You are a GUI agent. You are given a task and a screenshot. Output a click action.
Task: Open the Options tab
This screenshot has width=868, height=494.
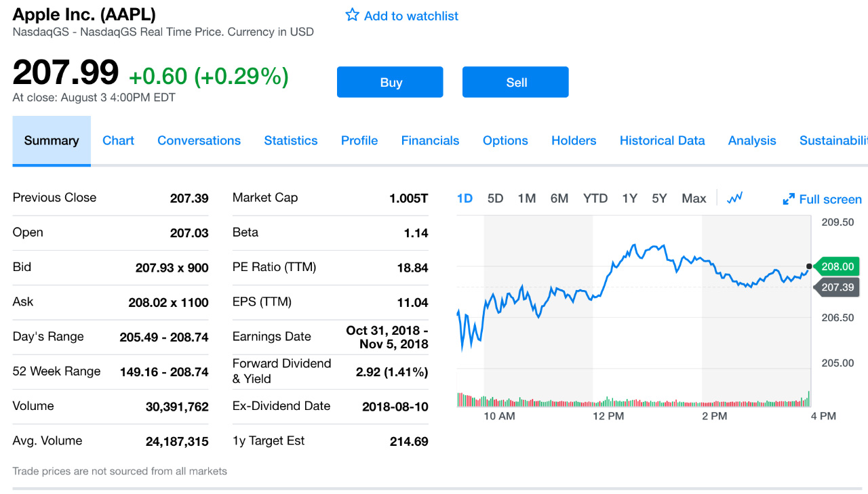pyautogui.click(x=505, y=141)
